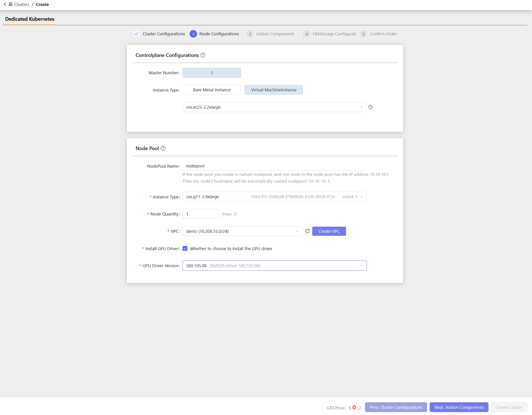Click step 2 circle for Node Configurations
Image resolution: width=532 pixels, height=415 pixels.
click(x=193, y=34)
